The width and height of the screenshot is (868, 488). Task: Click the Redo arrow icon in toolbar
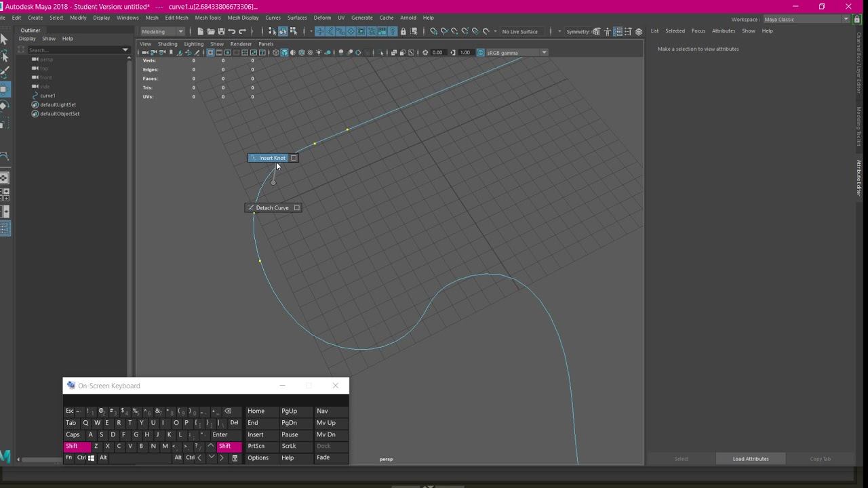point(242,31)
